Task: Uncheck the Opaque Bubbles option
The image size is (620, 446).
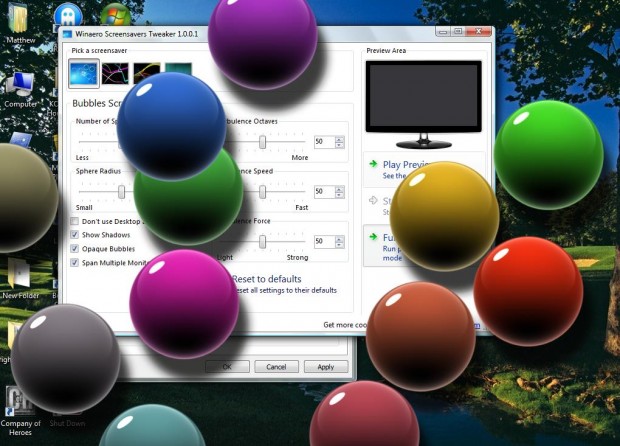Action: (75, 248)
